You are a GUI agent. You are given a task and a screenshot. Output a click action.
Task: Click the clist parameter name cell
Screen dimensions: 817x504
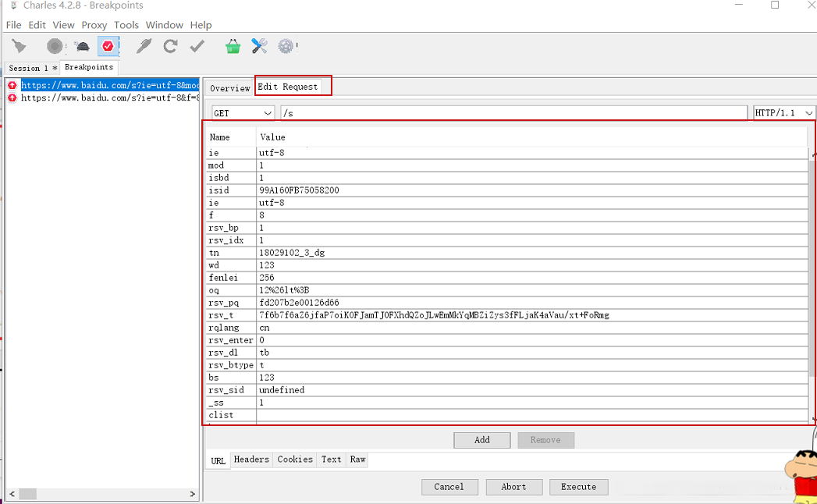231,415
